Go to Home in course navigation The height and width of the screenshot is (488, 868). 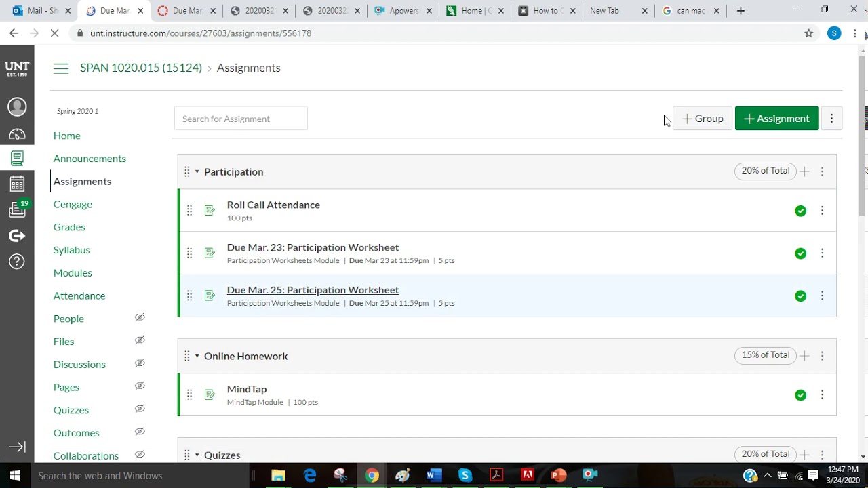tap(66, 136)
